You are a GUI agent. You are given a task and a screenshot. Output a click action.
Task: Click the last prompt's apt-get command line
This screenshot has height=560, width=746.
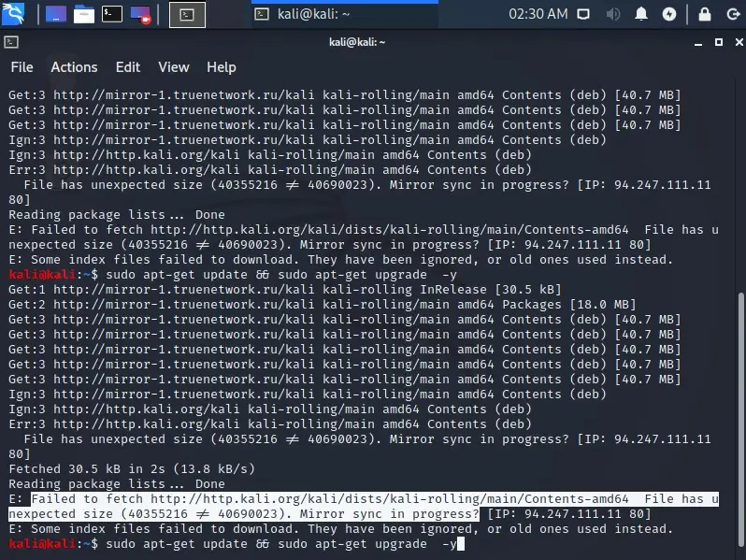tap(280, 544)
